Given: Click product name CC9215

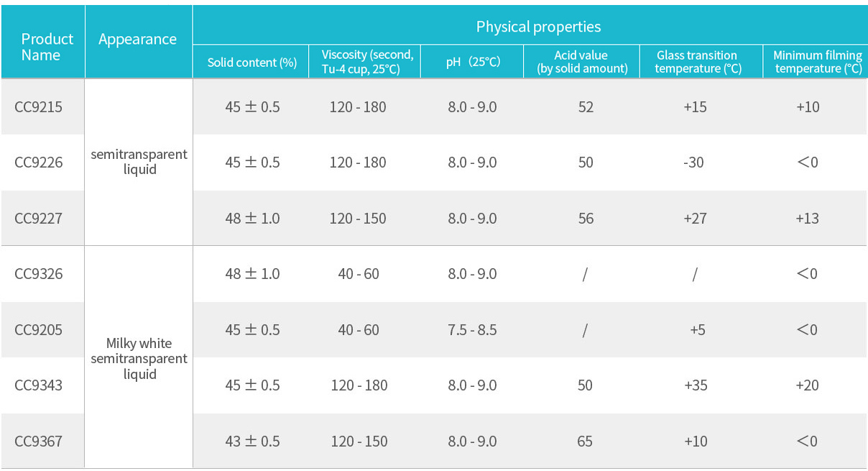Looking at the screenshot, I should [39, 107].
